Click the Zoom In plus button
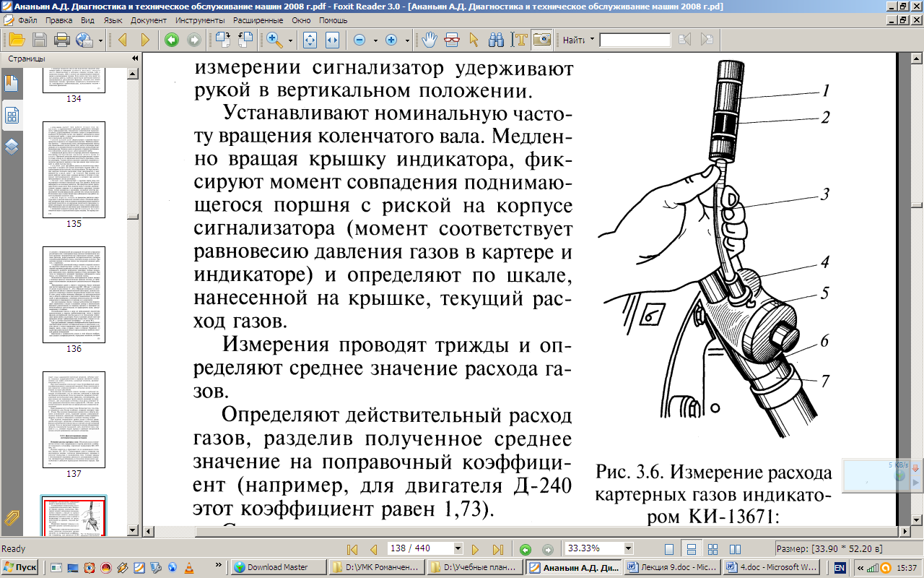 [391, 40]
